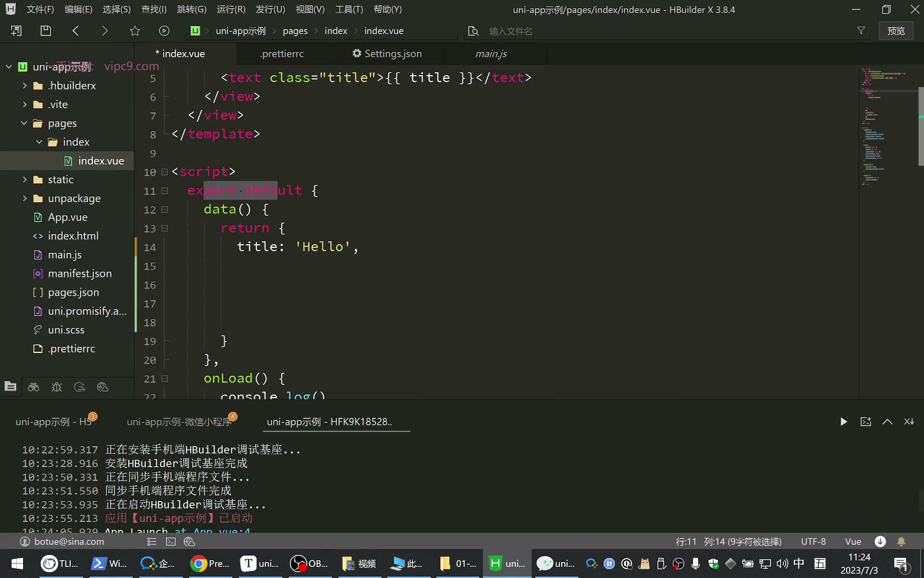This screenshot has width=924, height=578.
Task: Click the 预览 preview button
Action: (x=896, y=31)
